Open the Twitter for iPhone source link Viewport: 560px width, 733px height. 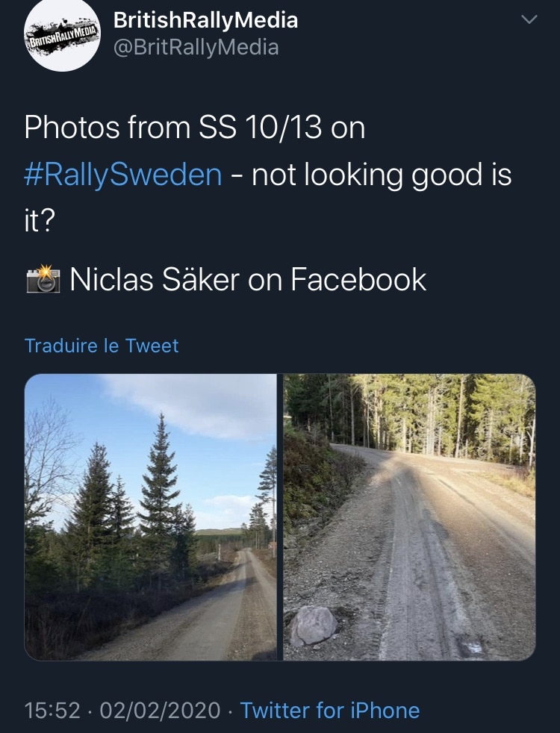pyautogui.click(x=329, y=709)
